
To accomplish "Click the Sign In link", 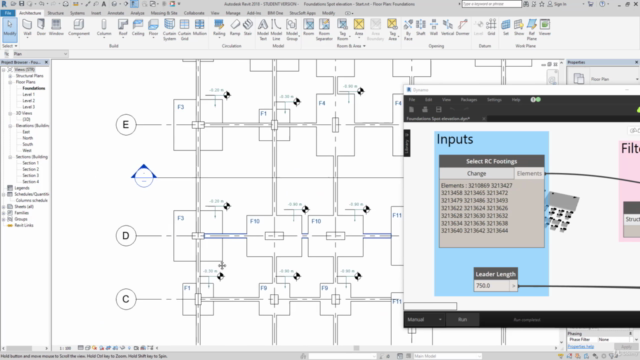I will (x=560, y=4).
